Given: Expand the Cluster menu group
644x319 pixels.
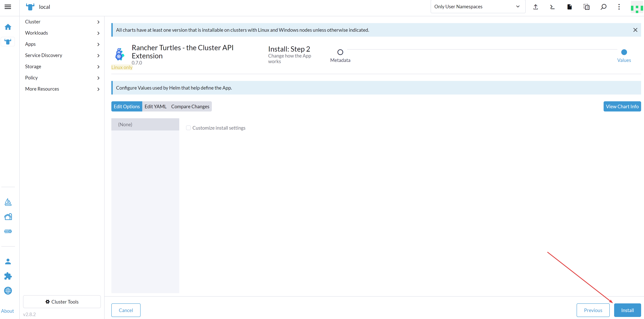Looking at the screenshot, I should 62,22.
